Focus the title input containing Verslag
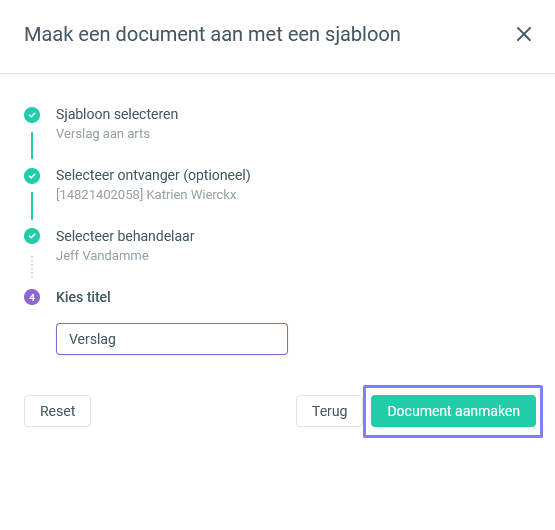 coord(172,339)
